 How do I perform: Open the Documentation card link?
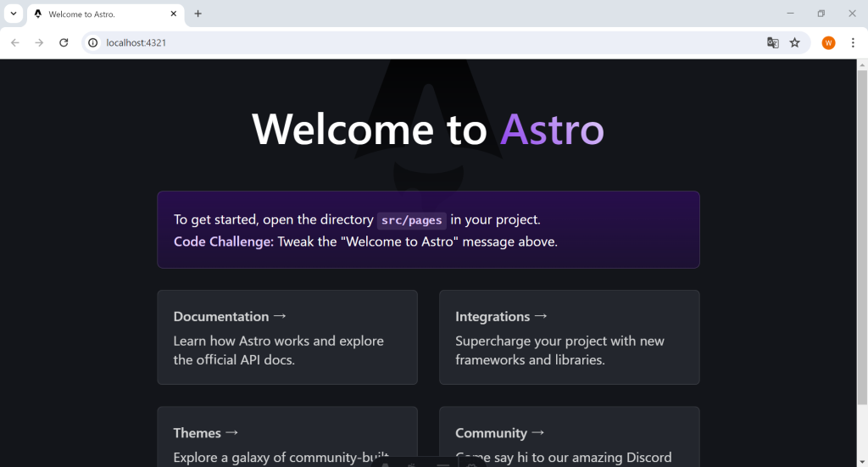point(287,337)
